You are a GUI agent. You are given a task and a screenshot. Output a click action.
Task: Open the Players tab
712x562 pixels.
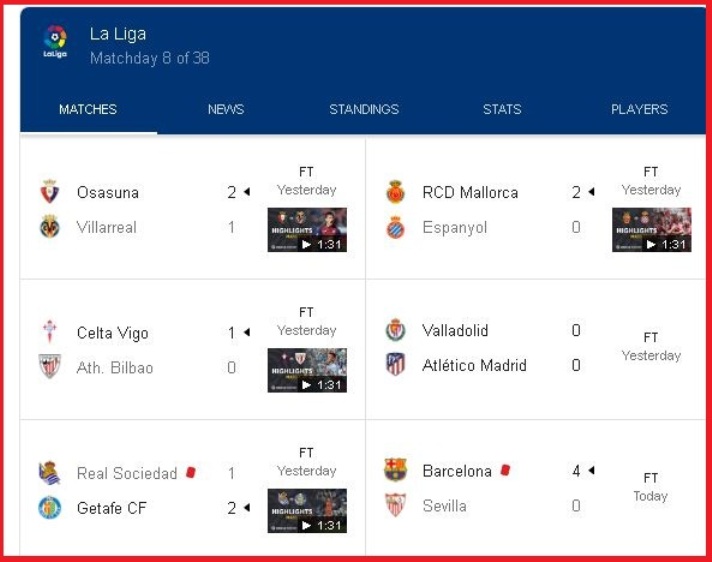639,109
